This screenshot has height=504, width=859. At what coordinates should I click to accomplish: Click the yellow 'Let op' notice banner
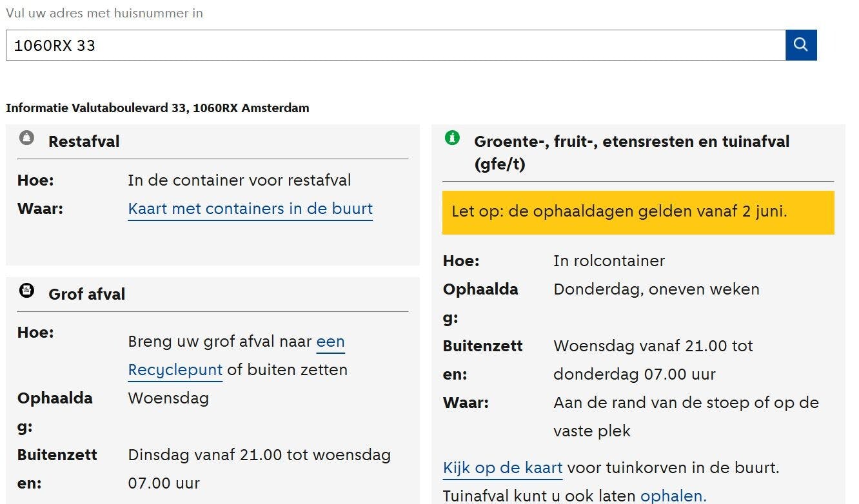coord(638,211)
